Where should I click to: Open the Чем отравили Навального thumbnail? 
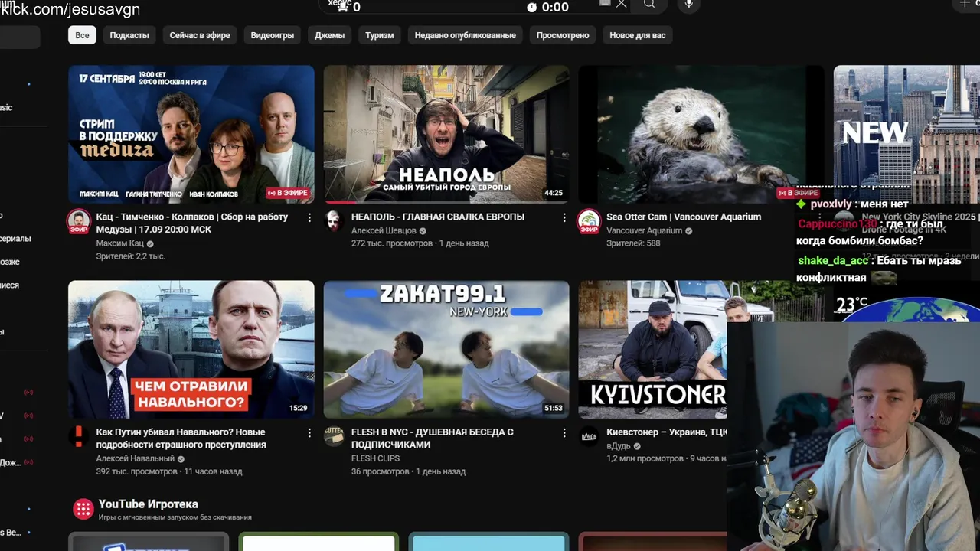pyautogui.click(x=191, y=349)
